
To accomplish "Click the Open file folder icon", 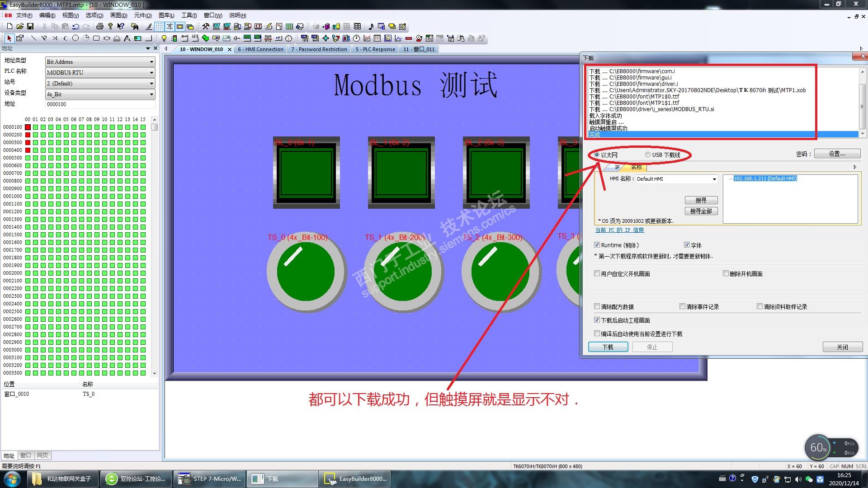I will 20,27.
